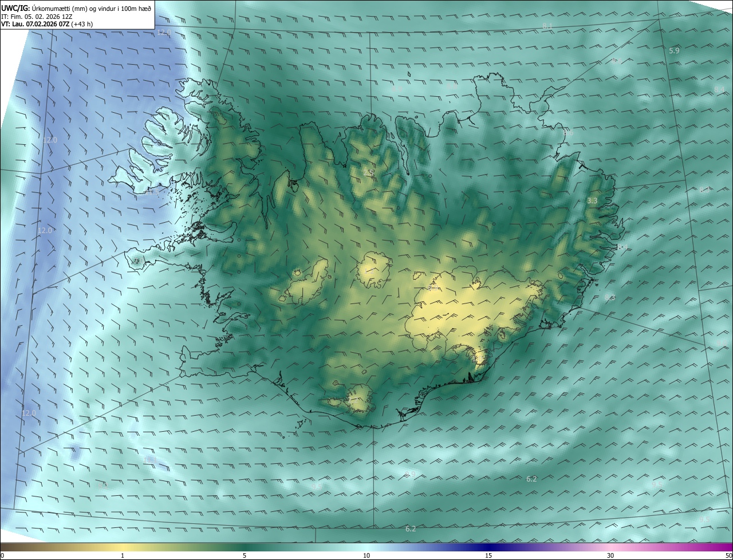
Task: Pick the yellow section of the colour bar above 1
Action: pos(123,547)
